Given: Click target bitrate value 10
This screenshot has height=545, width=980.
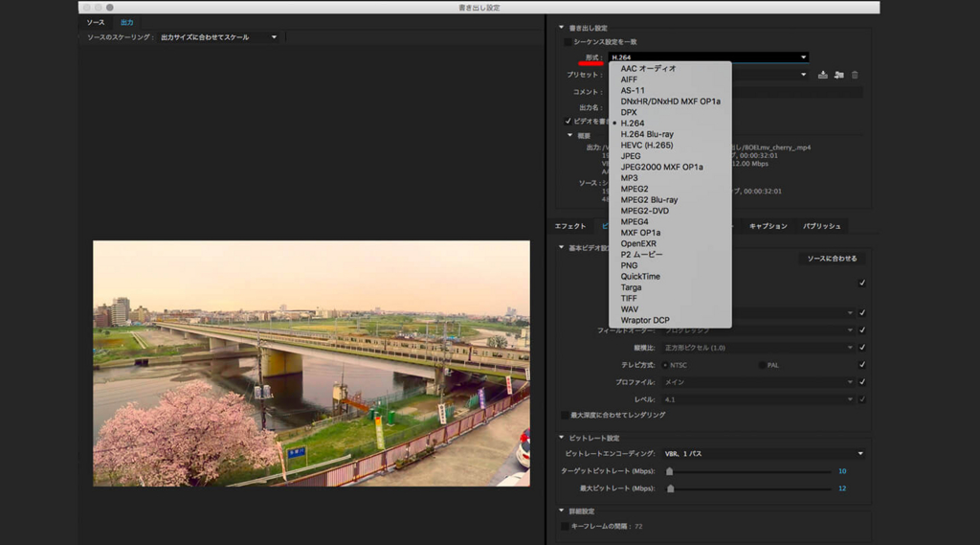Looking at the screenshot, I should (x=842, y=471).
